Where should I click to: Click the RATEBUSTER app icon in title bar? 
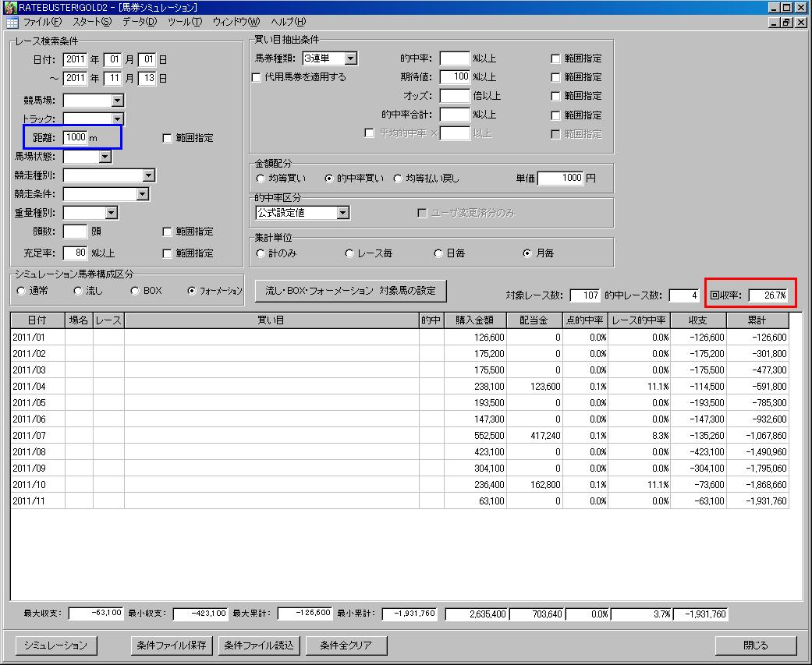click(10, 7)
